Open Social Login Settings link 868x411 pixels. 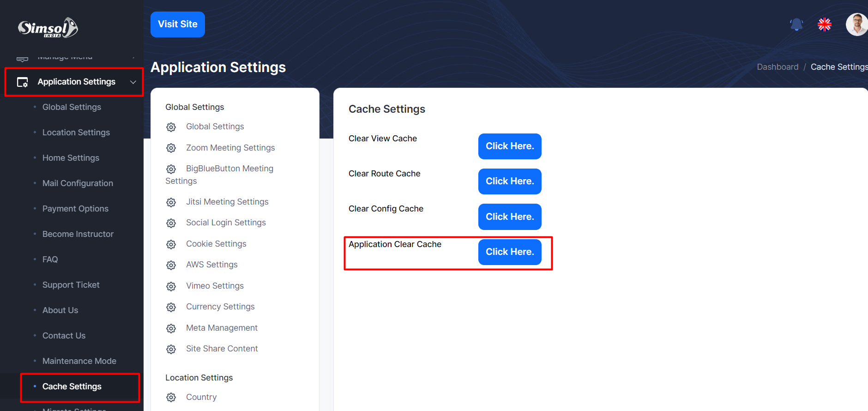tap(226, 223)
